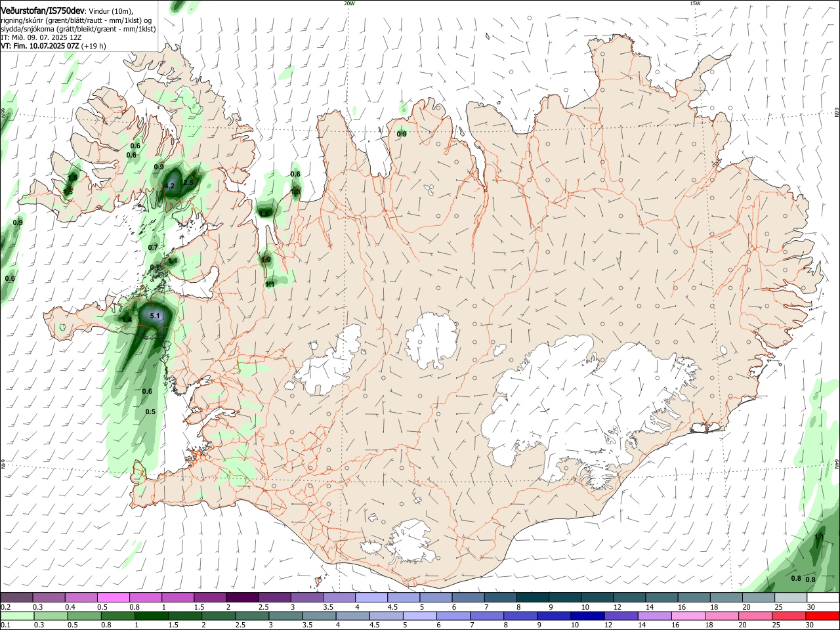The height and width of the screenshot is (630, 840).
Task: Click the 5.1 precipitation maximum label
Action: [x=155, y=316]
